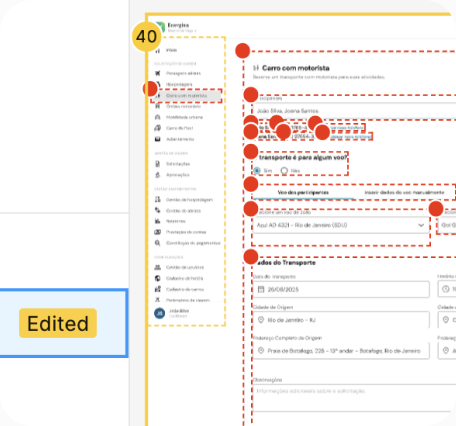456x426 pixels.
Task: Click the 26/08/2025 transport date field
Action: [x=341, y=289]
